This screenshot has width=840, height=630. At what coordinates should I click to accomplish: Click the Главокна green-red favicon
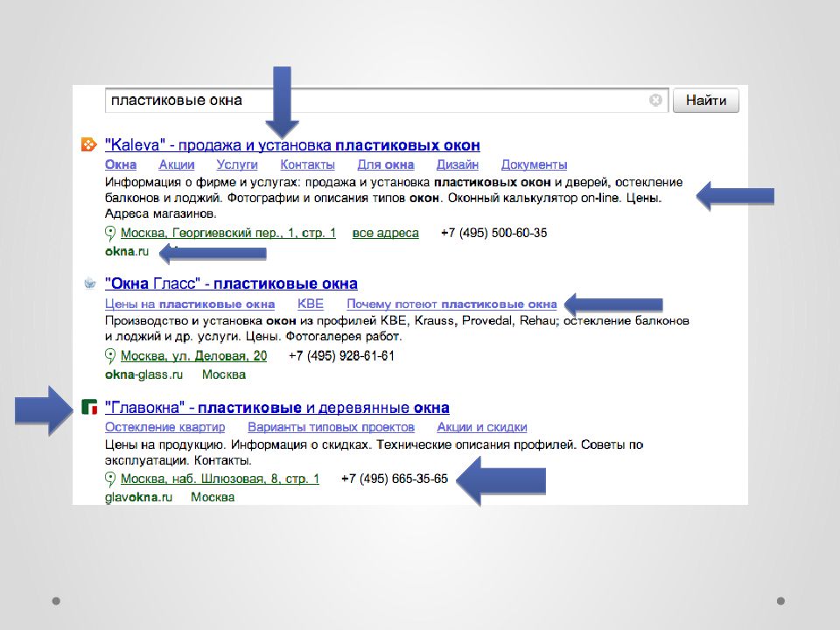(89, 407)
